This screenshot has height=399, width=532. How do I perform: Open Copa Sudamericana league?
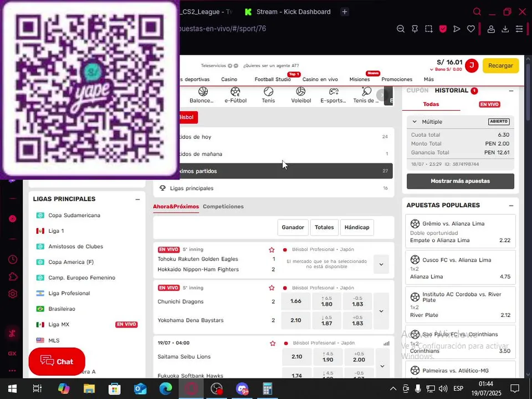point(74,216)
